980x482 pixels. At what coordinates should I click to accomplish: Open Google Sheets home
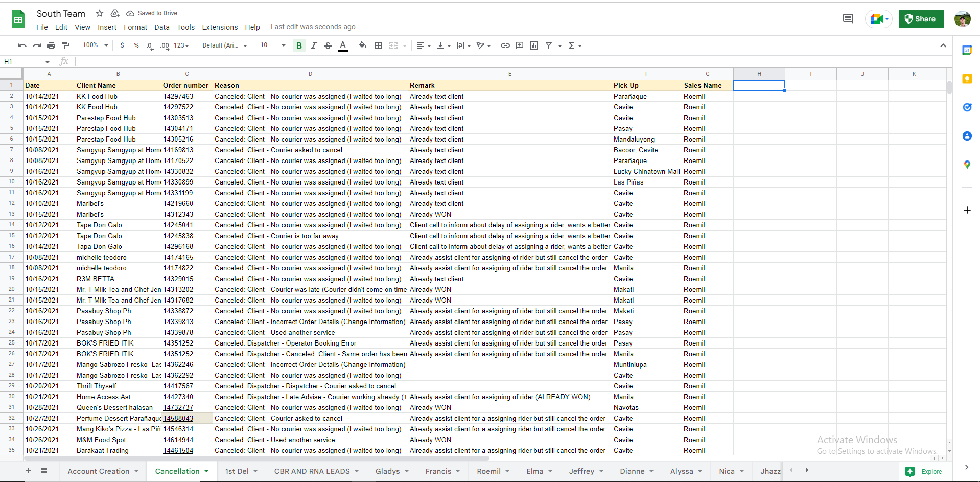click(18, 19)
